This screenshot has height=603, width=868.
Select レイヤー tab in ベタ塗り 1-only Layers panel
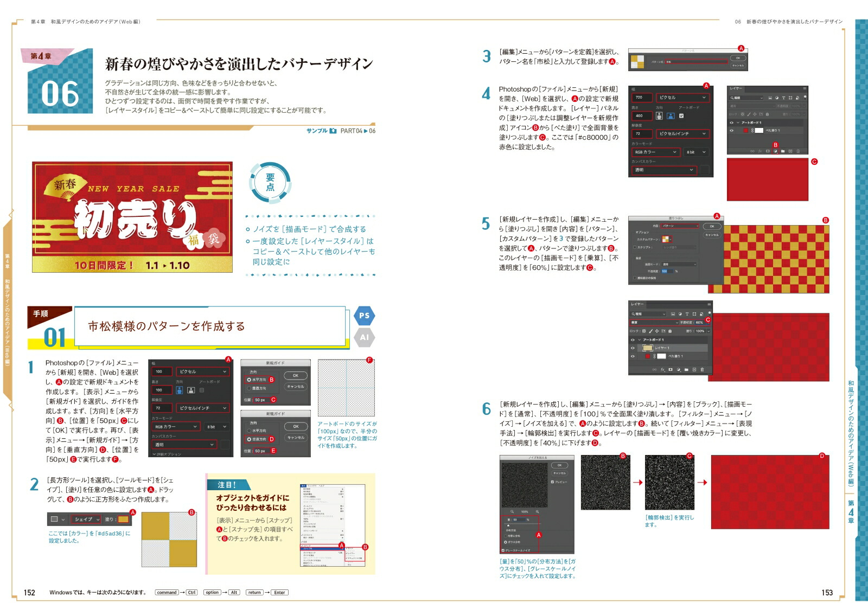pyautogui.click(x=736, y=88)
